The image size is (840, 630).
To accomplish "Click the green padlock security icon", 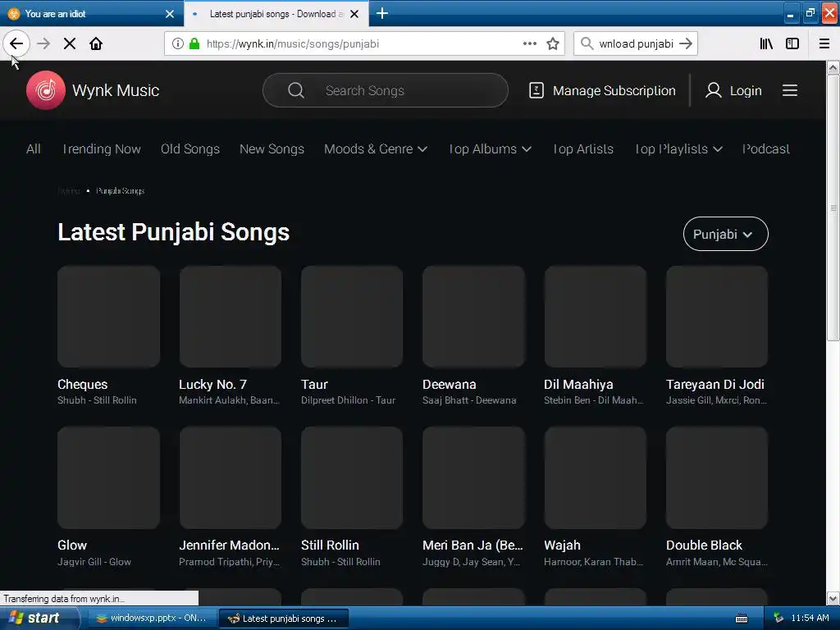I will 194,43.
